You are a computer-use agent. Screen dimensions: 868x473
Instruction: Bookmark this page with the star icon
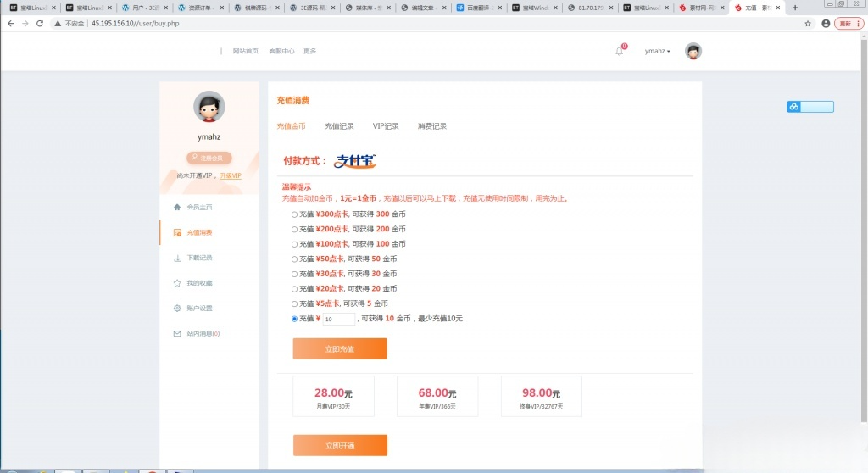(808, 24)
